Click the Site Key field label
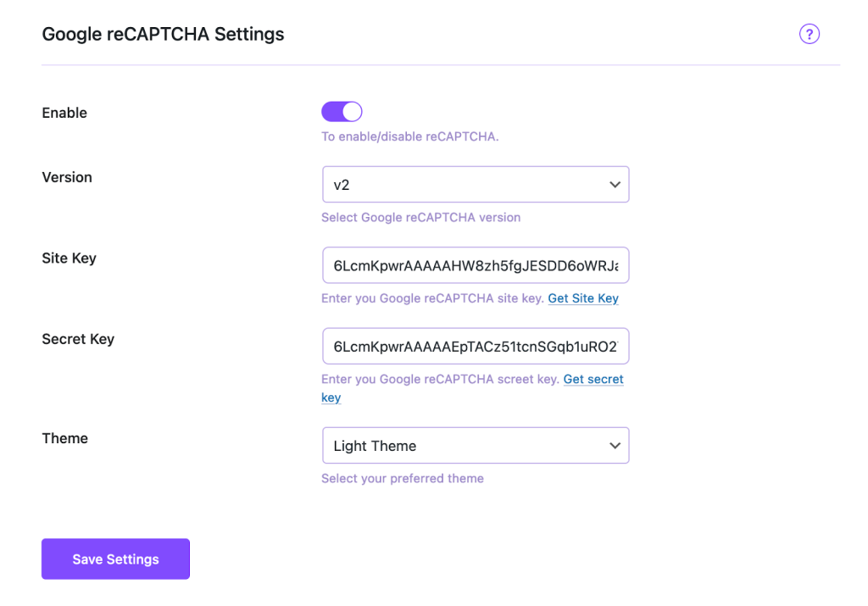868x606 pixels. 69,258
